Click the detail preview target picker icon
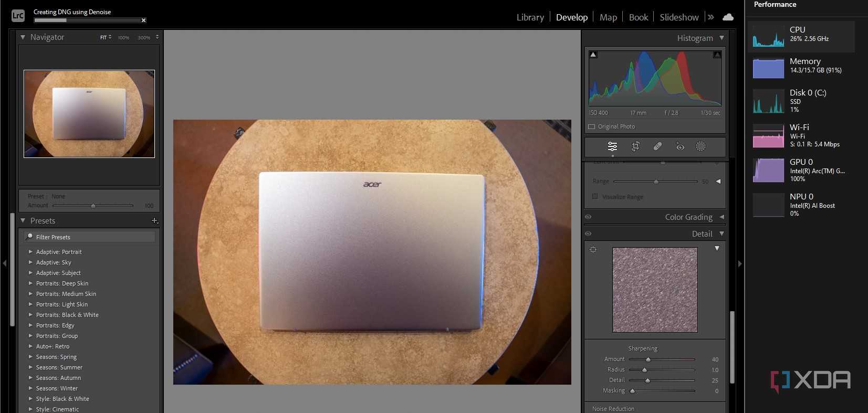This screenshot has width=868, height=413. pyautogui.click(x=593, y=249)
